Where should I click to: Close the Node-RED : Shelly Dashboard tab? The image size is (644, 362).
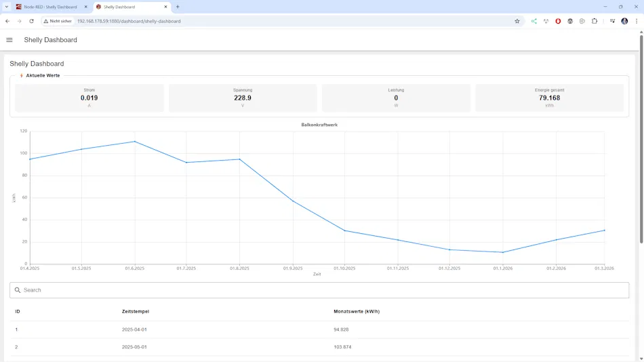tap(85, 7)
